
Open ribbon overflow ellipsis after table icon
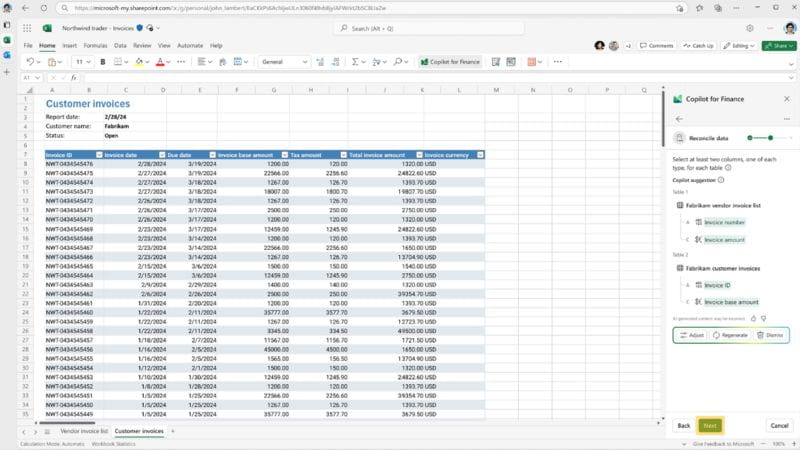[x=558, y=62]
